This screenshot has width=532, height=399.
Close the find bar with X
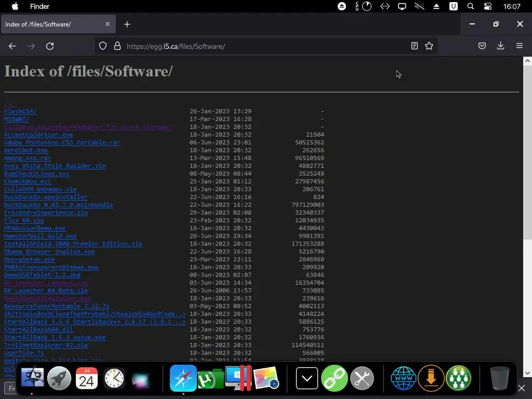coord(522,388)
